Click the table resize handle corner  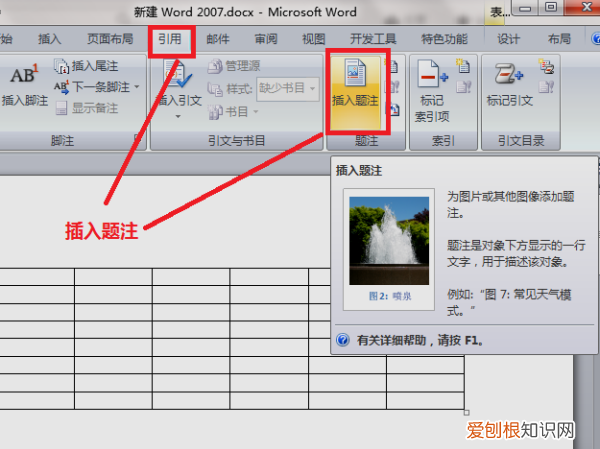[x=466, y=413]
